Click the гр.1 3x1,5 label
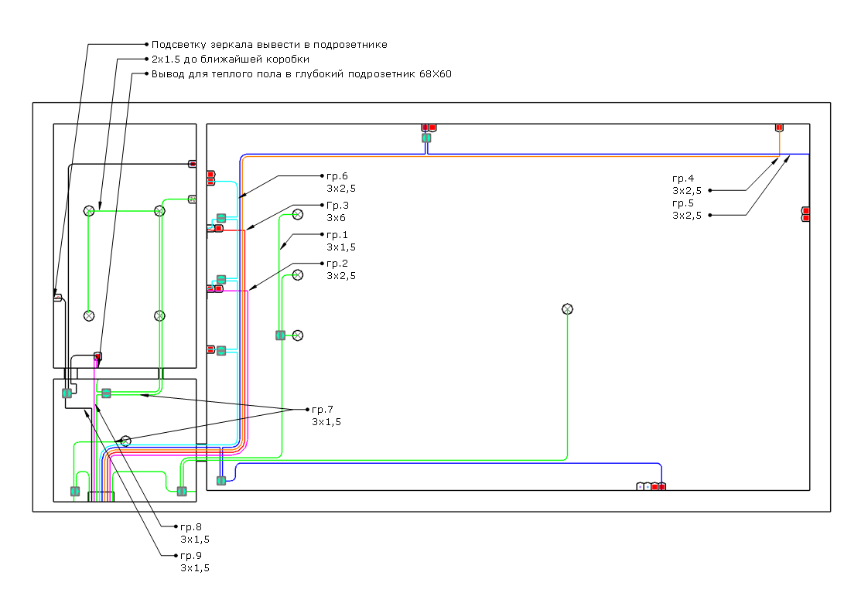Image resolution: width=868 pixels, height=613 pixels. 341,240
